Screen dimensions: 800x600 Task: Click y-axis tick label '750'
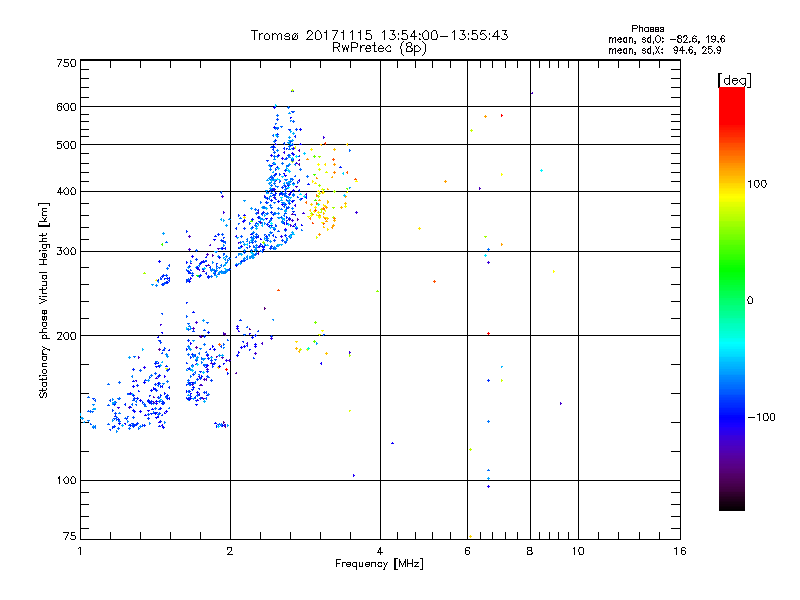(x=66, y=63)
